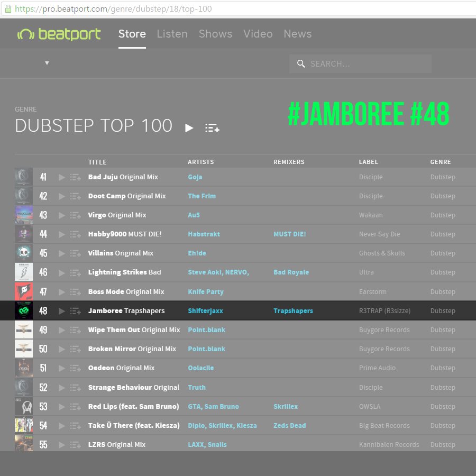Play track 41 Bad Juju
This screenshot has width=476, height=476.
pos(62,177)
